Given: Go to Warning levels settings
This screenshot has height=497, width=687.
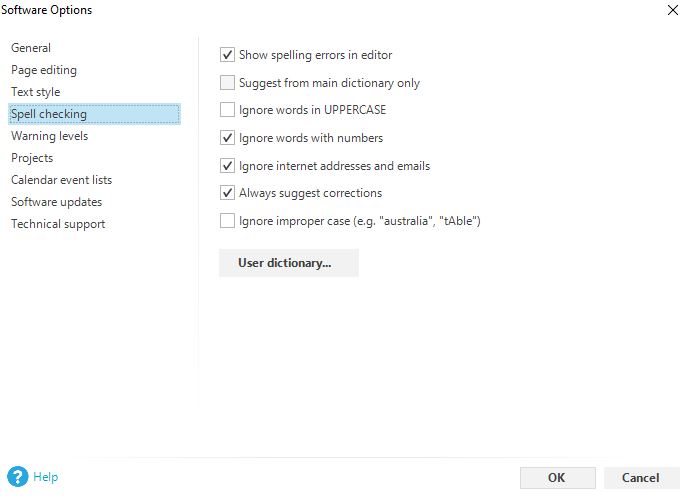Looking at the screenshot, I should (49, 136).
